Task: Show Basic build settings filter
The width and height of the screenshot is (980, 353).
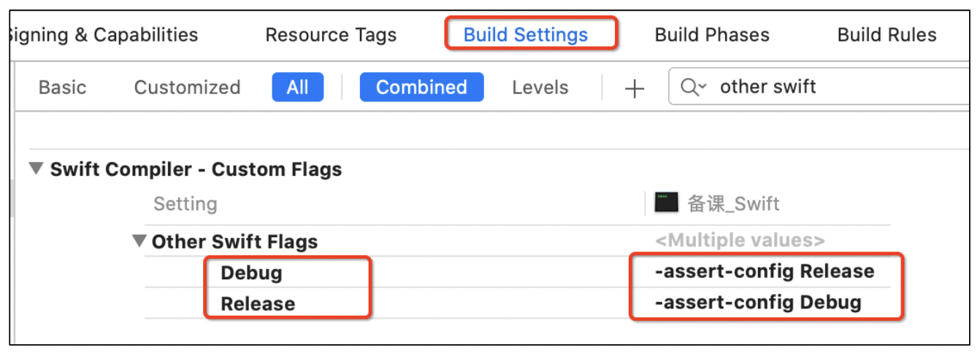Action: click(x=62, y=88)
